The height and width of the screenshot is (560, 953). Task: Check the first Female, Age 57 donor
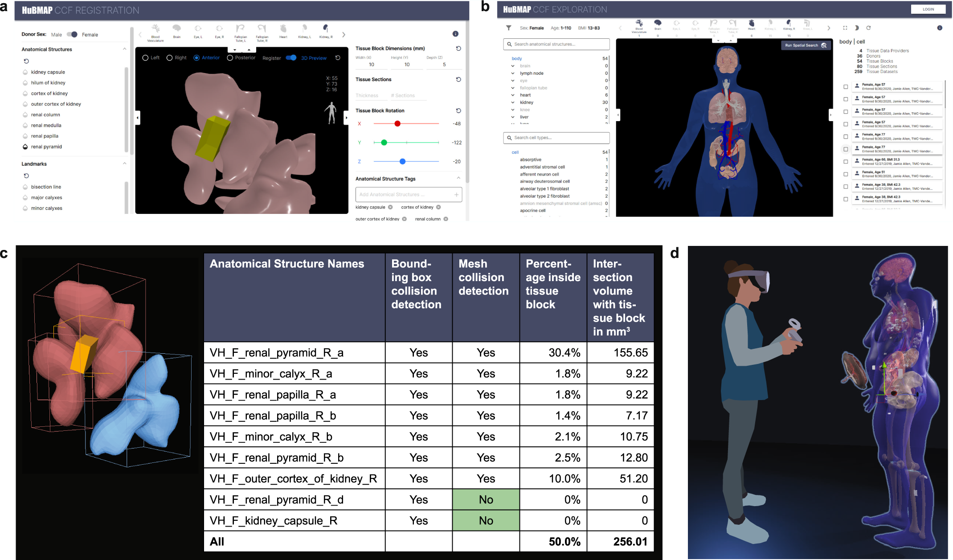click(x=846, y=87)
